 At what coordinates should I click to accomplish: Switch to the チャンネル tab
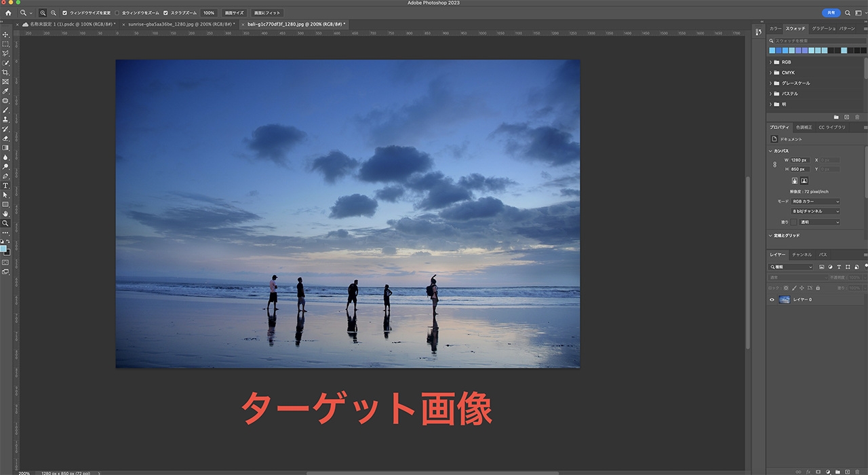[x=802, y=254]
